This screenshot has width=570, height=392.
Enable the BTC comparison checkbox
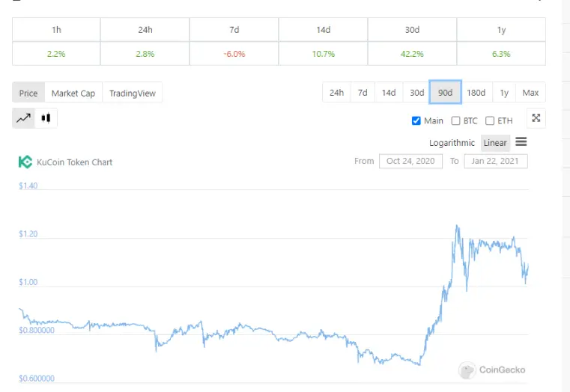tap(455, 121)
